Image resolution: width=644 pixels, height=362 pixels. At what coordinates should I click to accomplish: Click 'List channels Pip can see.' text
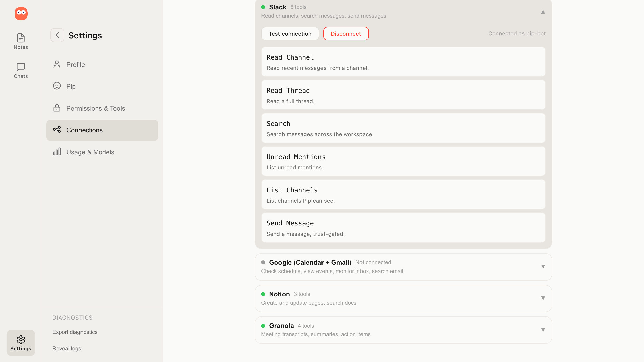tap(301, 201)
